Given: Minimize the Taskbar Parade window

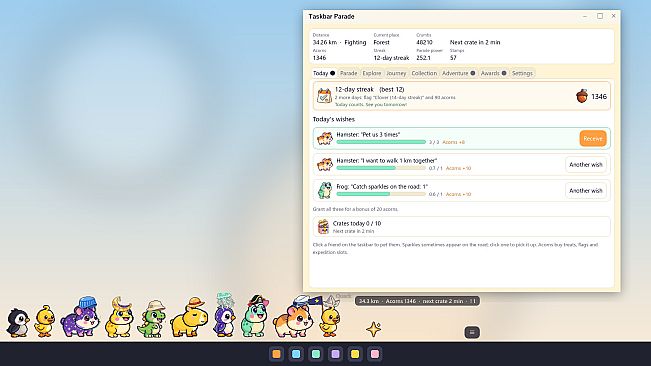Looking at the screenshot, I should click(585, 16).
